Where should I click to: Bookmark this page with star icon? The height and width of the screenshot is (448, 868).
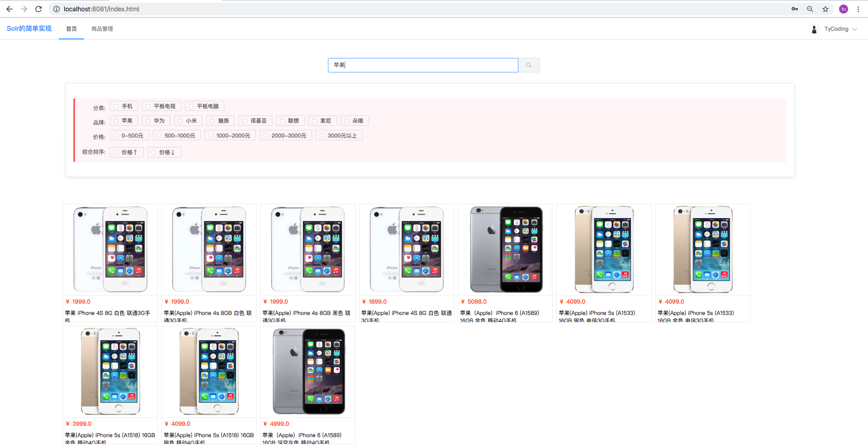click(825, 9)
